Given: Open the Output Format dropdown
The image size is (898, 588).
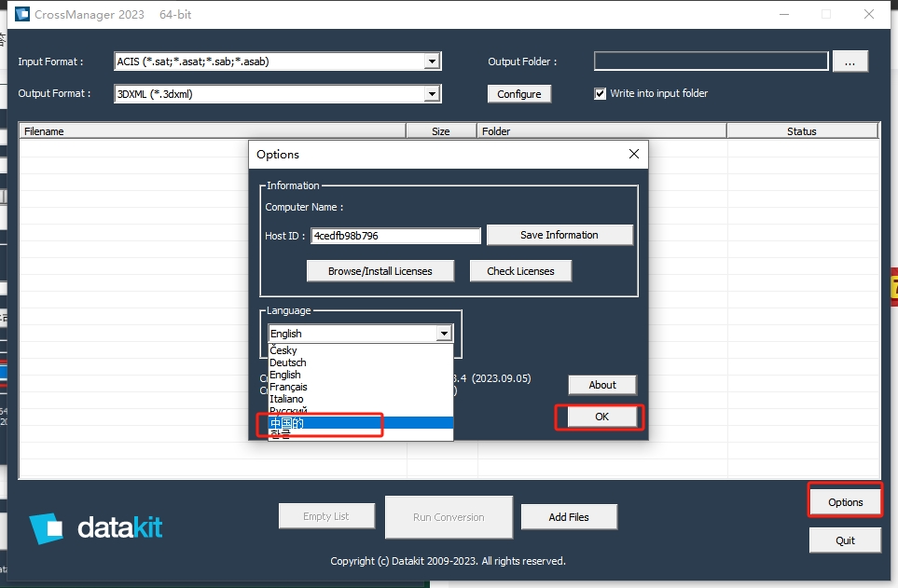Looking at the screenshot, I should click(x=433, y=94).
